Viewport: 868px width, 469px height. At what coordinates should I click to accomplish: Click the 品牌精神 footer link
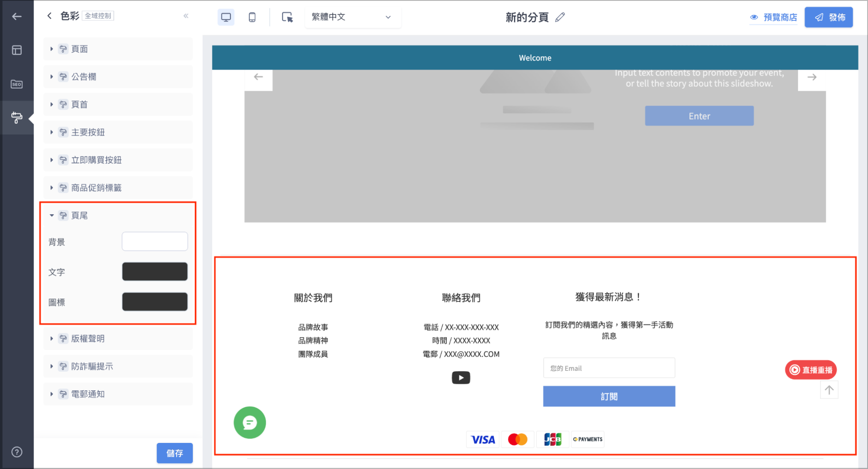click(x=313, y=341)
